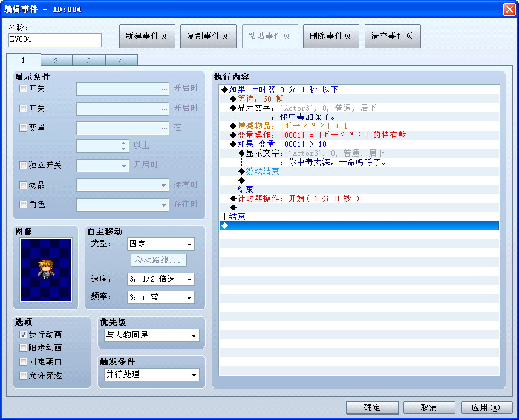Select event page tab 1

pos(23,60)
